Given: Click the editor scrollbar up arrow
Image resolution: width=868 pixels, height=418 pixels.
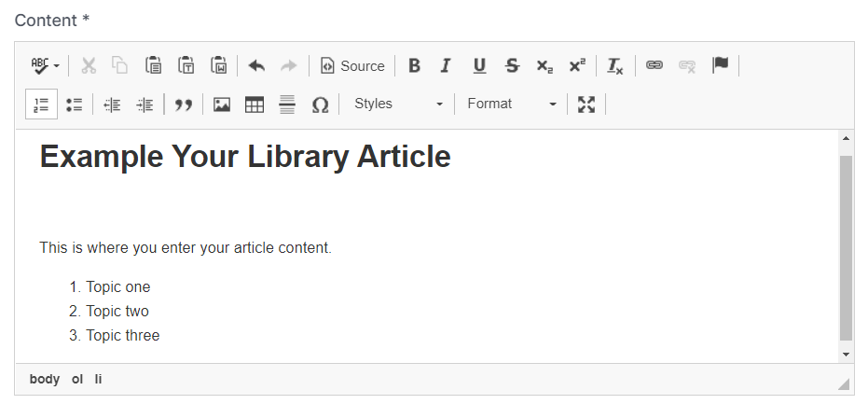Looking at the screenshot, I should click(x=846, y=138).
